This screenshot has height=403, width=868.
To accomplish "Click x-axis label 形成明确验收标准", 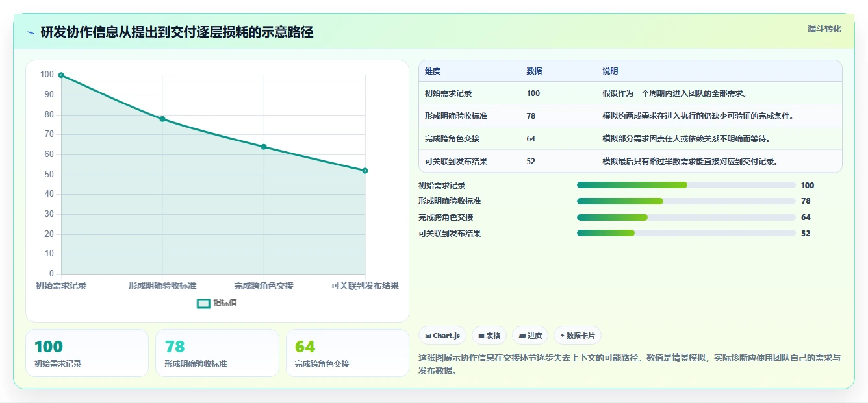I will click(x=162, y=286).
